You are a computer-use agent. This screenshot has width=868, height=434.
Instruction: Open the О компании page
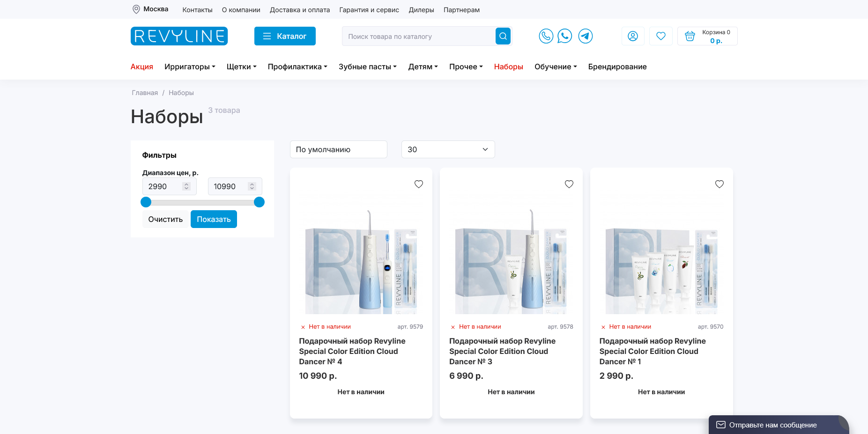241,10
